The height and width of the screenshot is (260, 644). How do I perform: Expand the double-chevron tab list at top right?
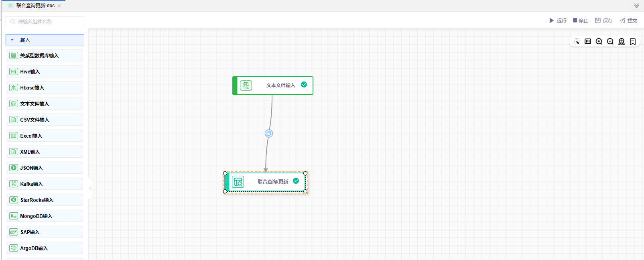(x=636, y=6)
